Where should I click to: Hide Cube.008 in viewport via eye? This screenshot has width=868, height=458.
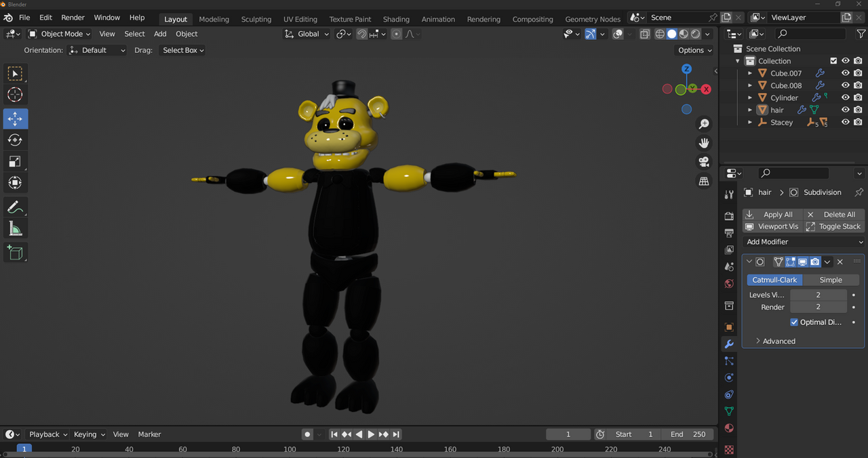[846, 85]
